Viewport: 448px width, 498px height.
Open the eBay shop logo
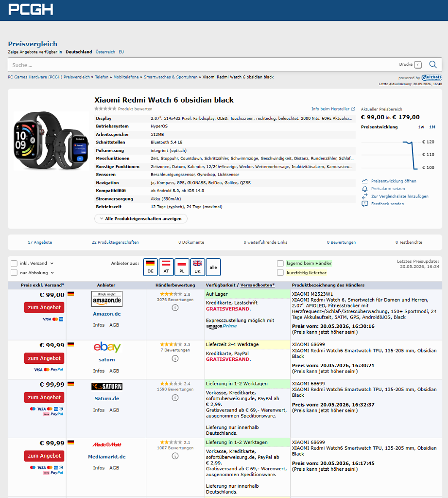click(107, 347)
